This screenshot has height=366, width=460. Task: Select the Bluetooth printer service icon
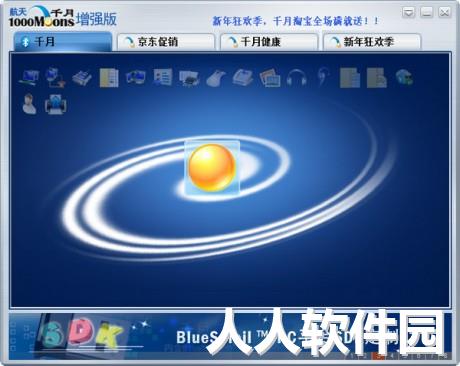pos(189,78)
